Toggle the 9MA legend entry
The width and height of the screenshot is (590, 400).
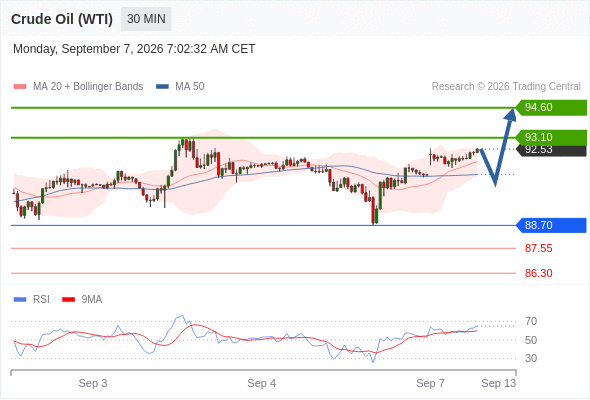pos(82,300)
